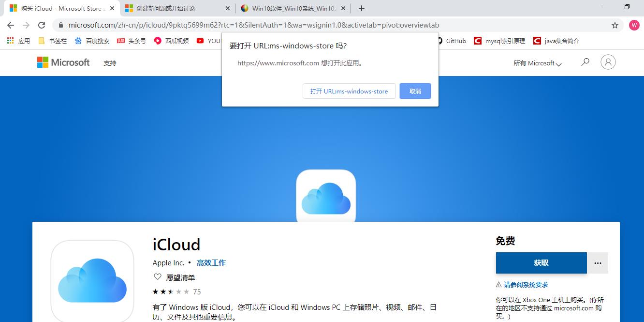Open a new browser tab
The image size is (644, 322).
(x=362, y=8)
